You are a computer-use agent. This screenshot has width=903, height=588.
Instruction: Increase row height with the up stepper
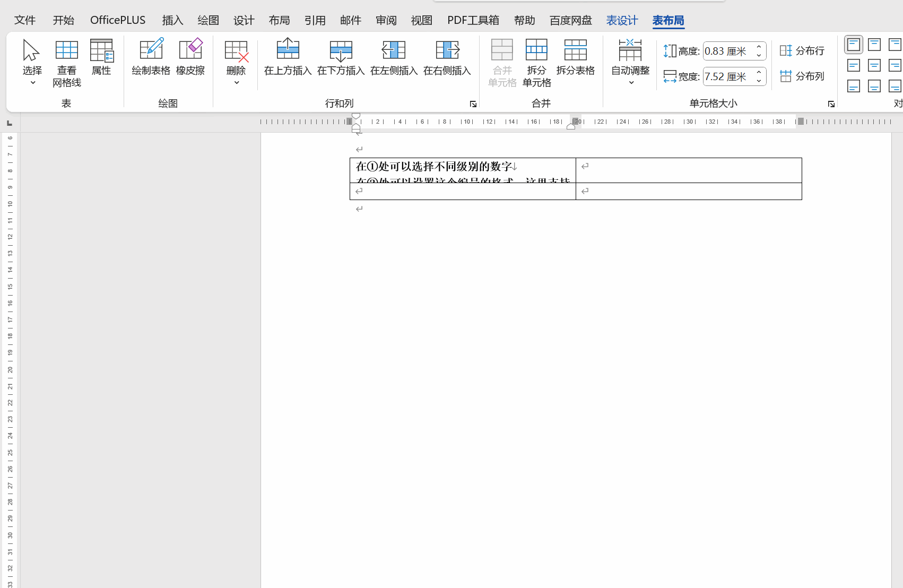759,47
